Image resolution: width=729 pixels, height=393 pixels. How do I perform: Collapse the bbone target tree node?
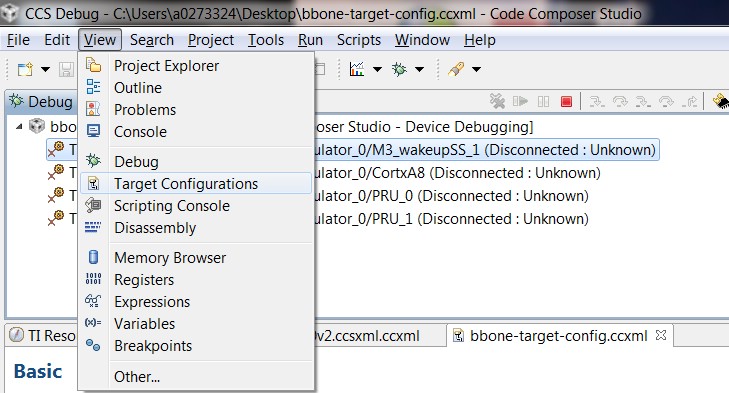click(x=19, y=126)
